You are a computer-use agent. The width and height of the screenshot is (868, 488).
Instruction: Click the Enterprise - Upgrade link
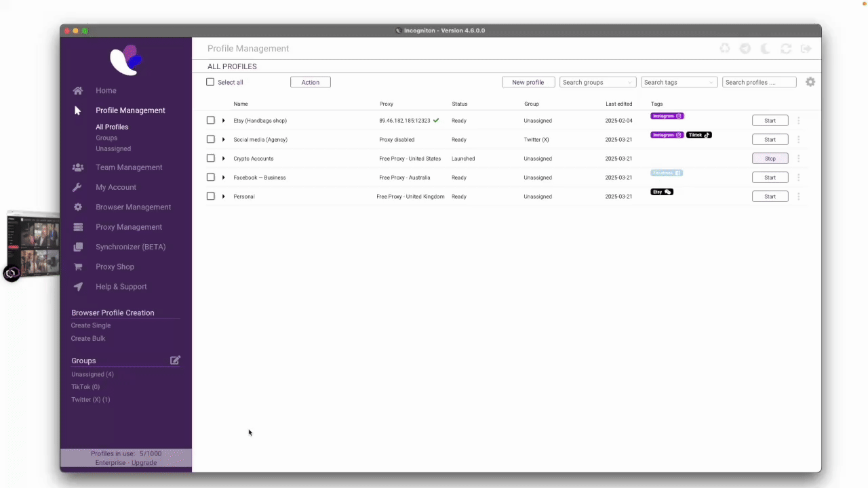(126, 462)
